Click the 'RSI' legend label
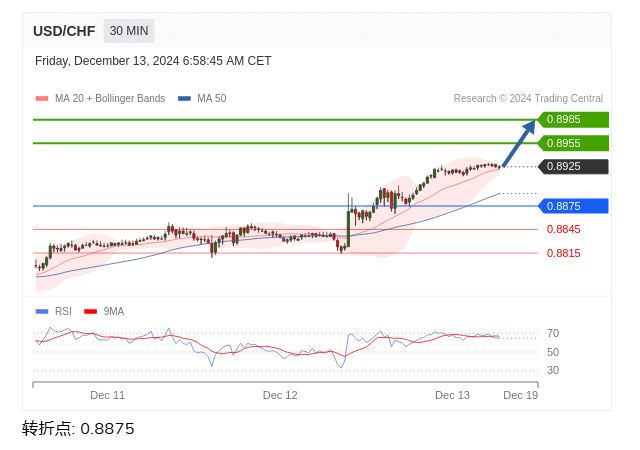Viewport: 640px width, 450px height. (x=63, y=312)
